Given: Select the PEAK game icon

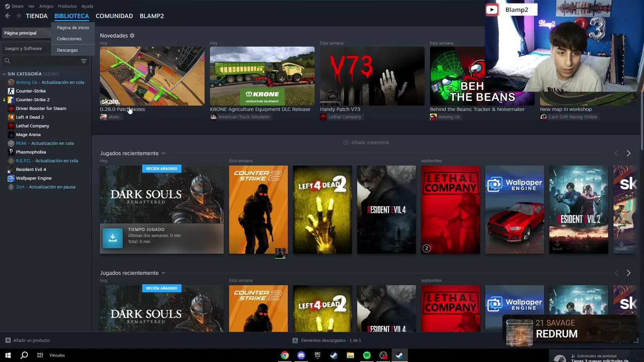Looking at the screenshot, I should tap(11, 143).
